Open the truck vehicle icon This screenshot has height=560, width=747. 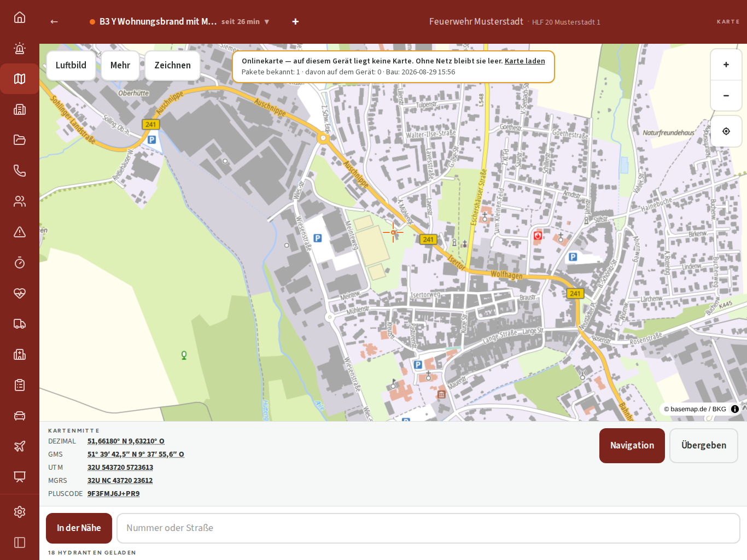20,324
